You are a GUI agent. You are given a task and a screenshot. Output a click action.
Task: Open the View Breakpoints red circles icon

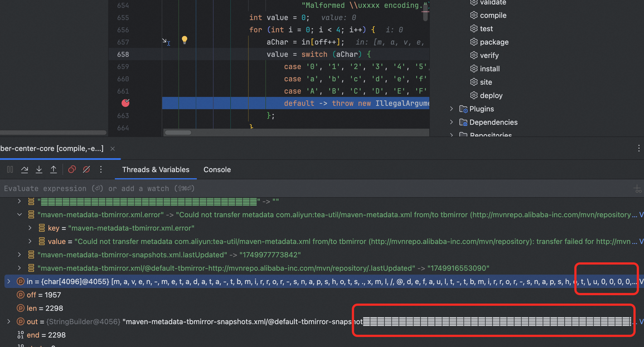click(72, 169)
